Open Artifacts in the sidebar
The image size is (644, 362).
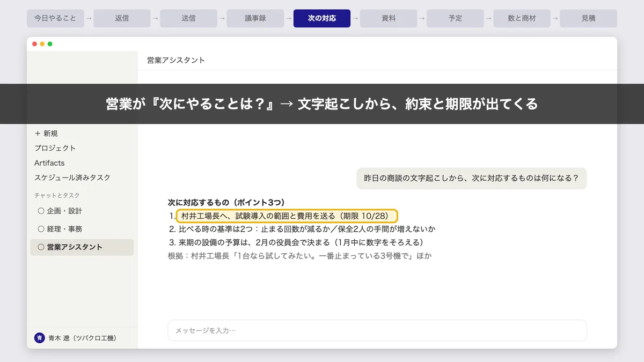tap(49, 163)
